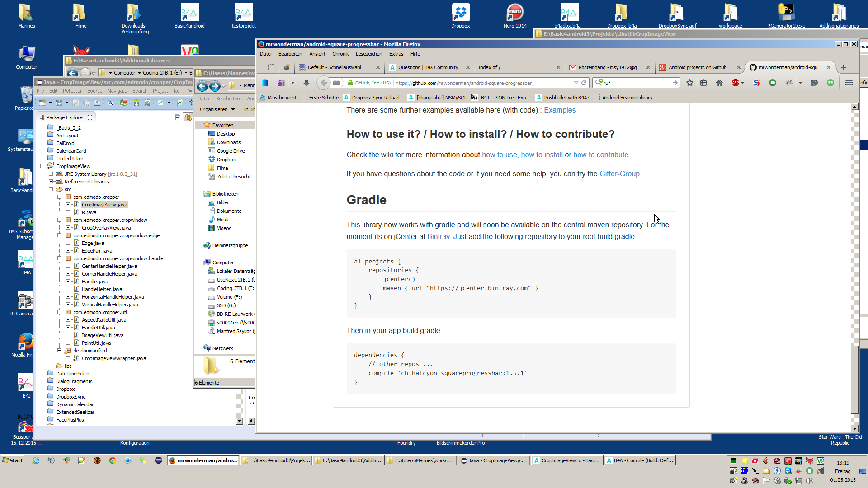Reload the GitHub page
868x488 pixels.
coord(584,83)
